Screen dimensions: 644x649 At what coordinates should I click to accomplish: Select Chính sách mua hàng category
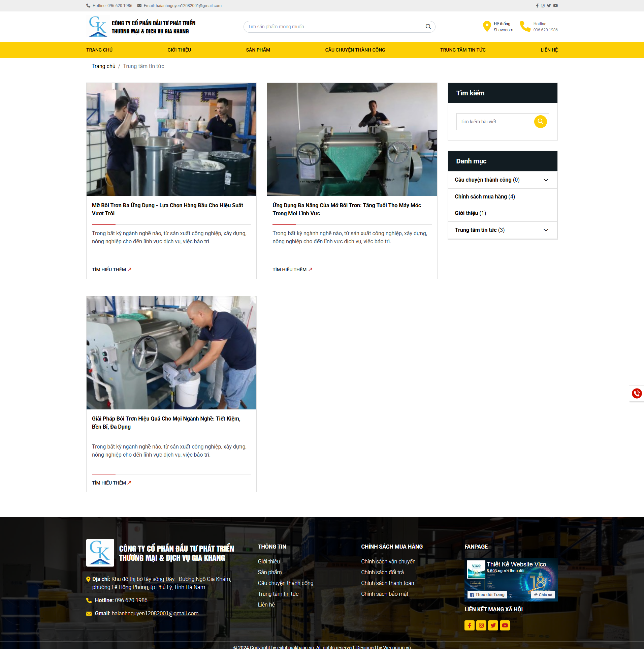tap(485, 197)
